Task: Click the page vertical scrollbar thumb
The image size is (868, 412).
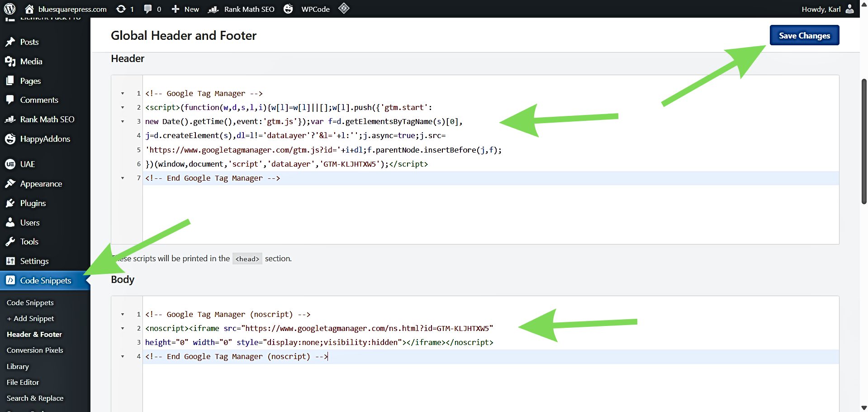Action: [x=863, y=140]
